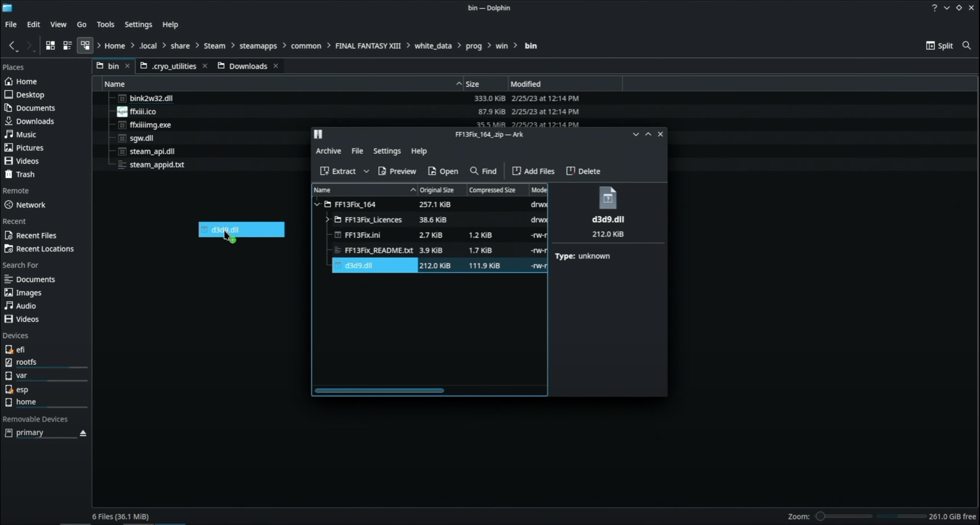Collapse the FF13Fix_164 folder tree

click(x=317, y=205)
